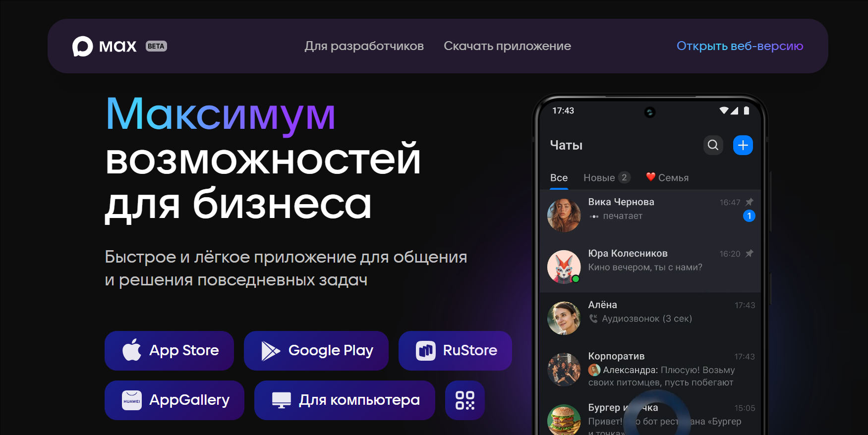Tap the search icon in Чаты
The height and width of the screenshot is (435, 868).
click(713, 145)
